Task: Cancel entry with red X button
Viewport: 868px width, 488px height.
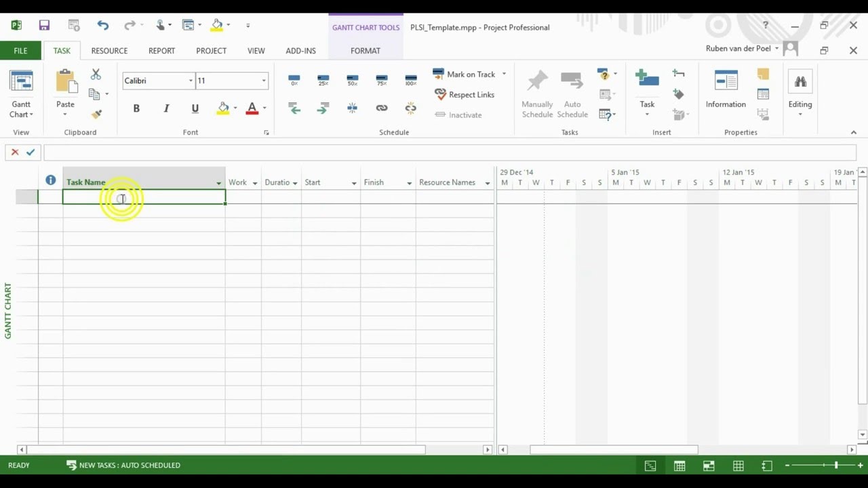Action: (15, 152)
